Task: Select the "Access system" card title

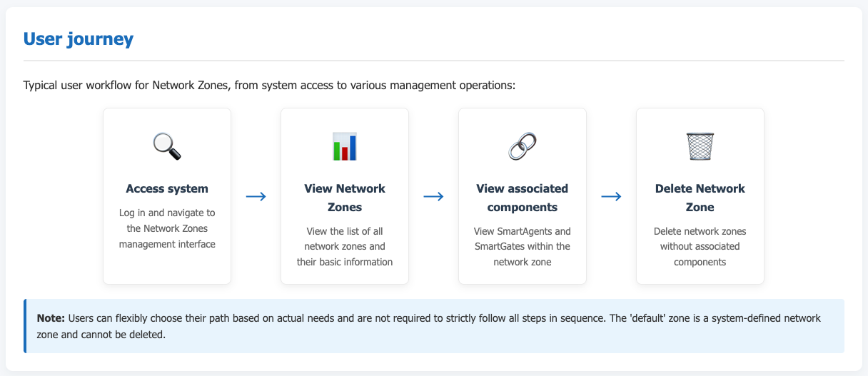Action: coord(167,189)
